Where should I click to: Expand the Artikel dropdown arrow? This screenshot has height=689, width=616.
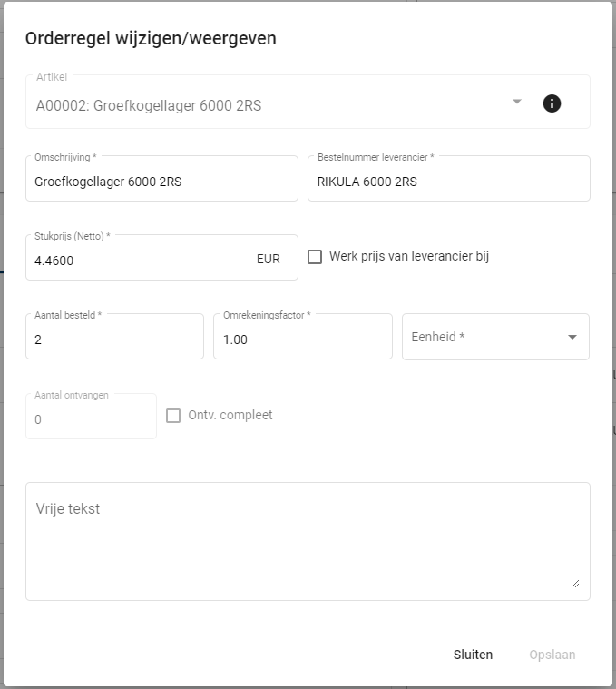coord(517,102)
